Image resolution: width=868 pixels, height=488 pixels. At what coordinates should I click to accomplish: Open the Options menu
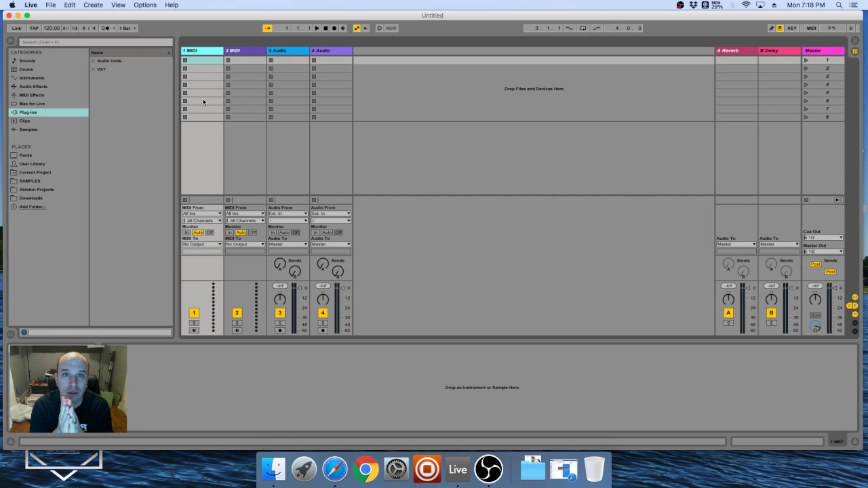pyautogui.click(x=145, y=5)
